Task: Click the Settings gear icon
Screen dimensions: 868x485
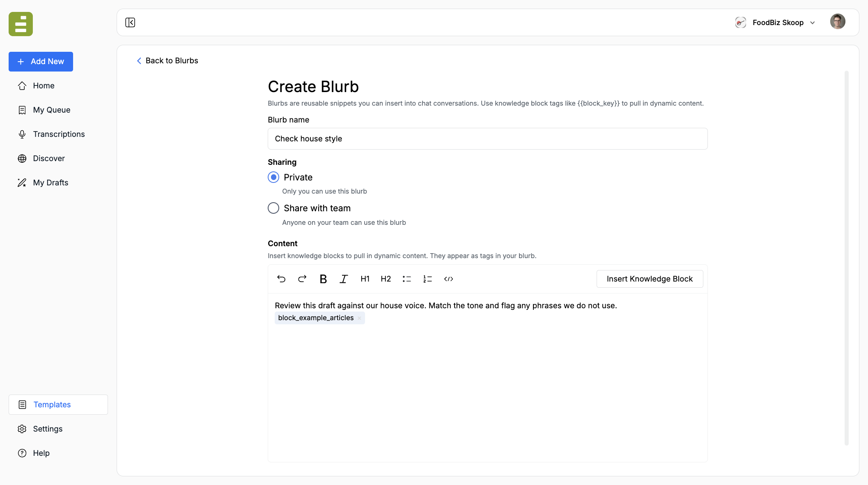Action: point(22,429)
